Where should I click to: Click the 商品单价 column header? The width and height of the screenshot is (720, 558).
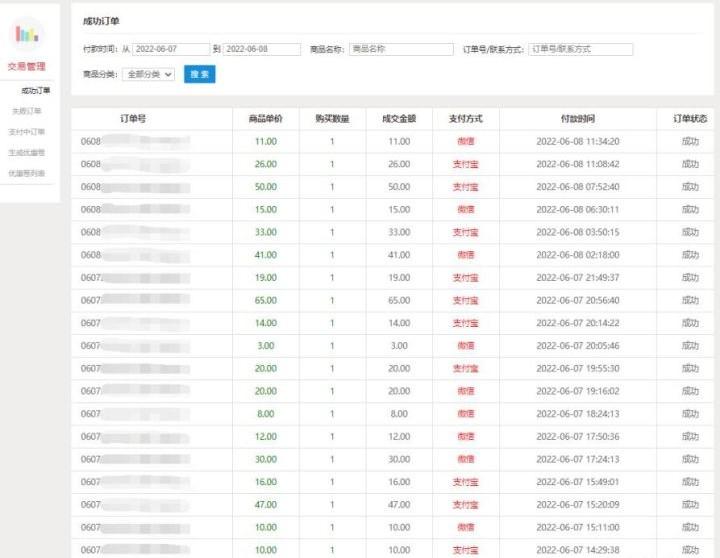click(x=266, y=118)
